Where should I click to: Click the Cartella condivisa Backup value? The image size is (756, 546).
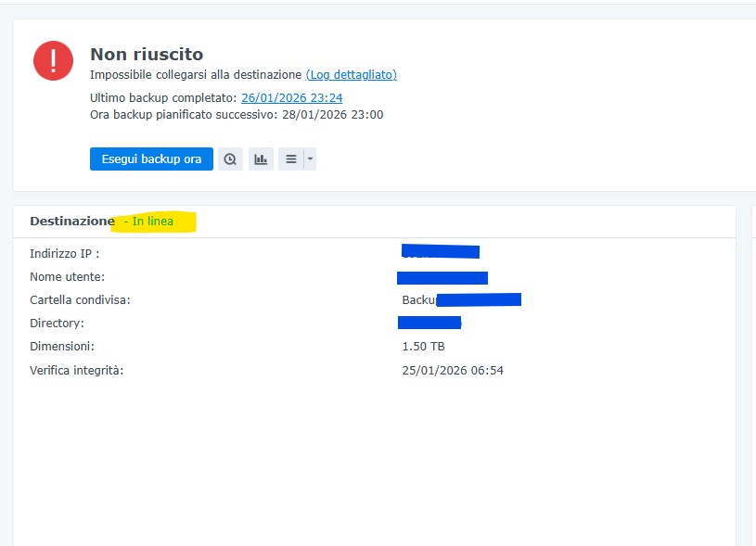click(460, 299)
